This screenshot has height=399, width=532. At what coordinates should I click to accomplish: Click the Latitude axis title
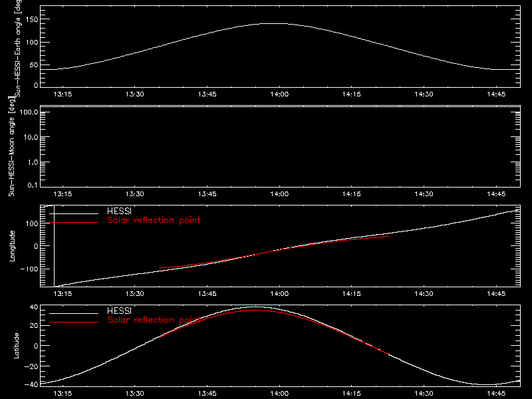(16, 346)
